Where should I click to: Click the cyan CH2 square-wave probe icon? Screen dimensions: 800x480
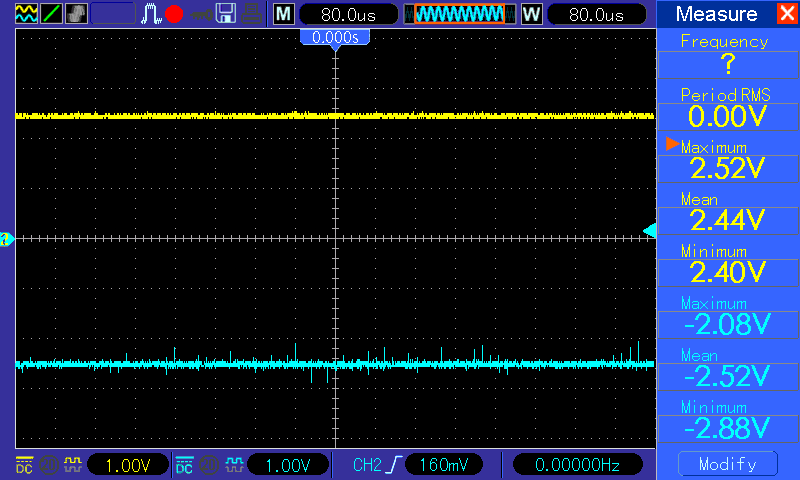(234, 465)
